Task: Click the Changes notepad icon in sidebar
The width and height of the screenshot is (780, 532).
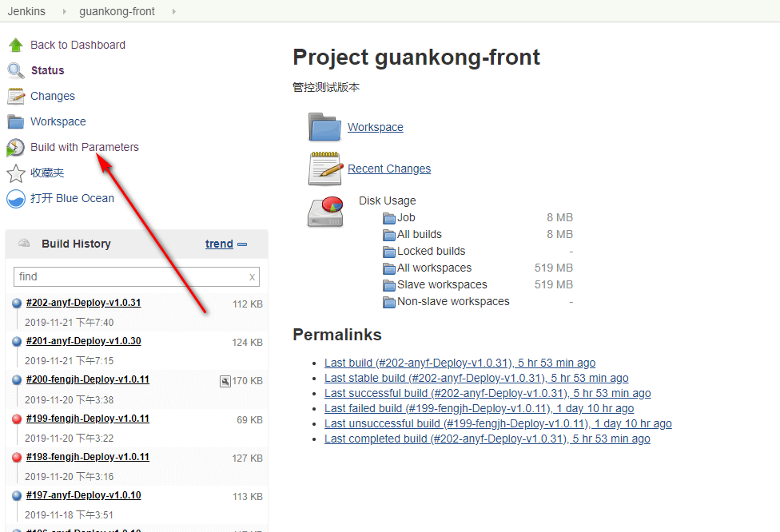Action: pos(16,96)
